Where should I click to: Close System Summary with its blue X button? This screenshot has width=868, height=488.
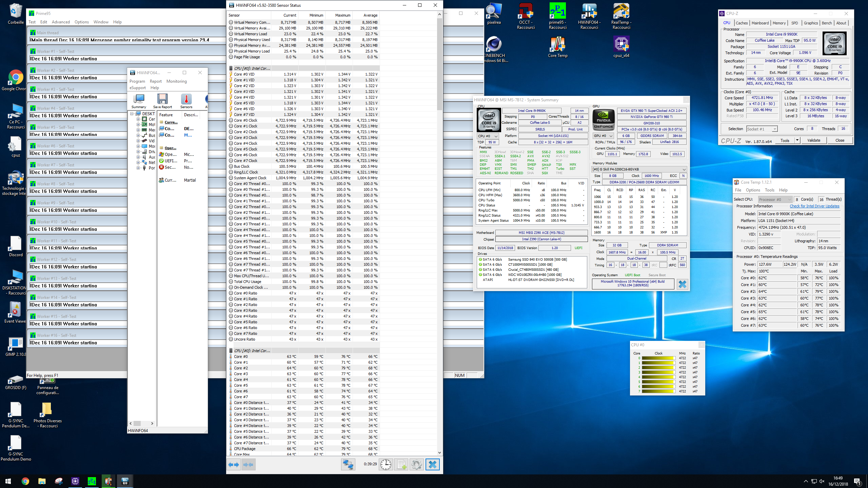click(x=682, y=284)
